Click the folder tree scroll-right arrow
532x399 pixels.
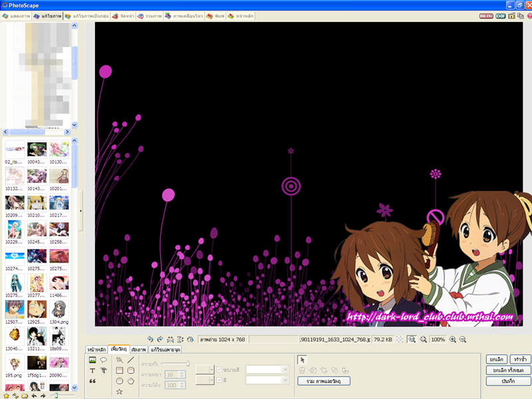click(67, 132)
